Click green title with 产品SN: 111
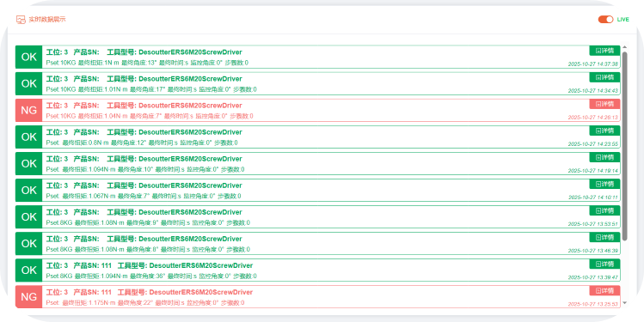Viewport: 644px width, 322px height. tap(150, 265)
